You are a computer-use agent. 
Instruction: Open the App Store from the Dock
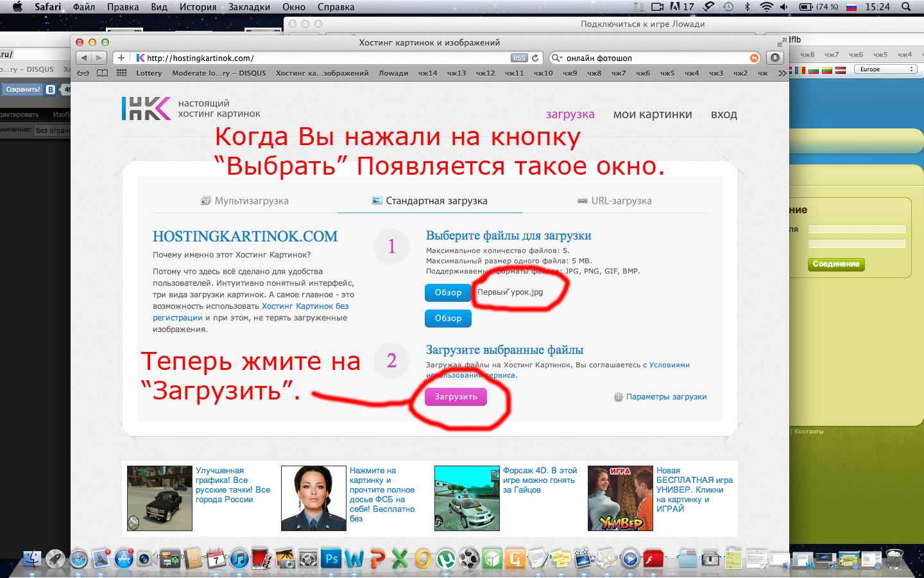pos(124,559)
